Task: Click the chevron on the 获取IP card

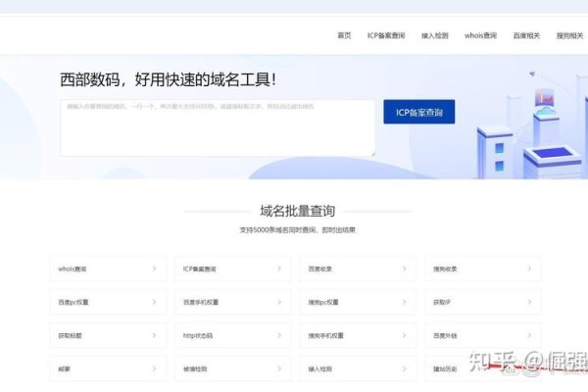Action: pyautogui.click(x=528, y=302)
